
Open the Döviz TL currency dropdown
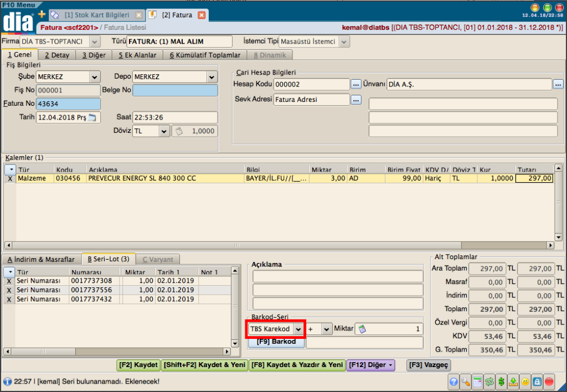[x=164, y=131]
